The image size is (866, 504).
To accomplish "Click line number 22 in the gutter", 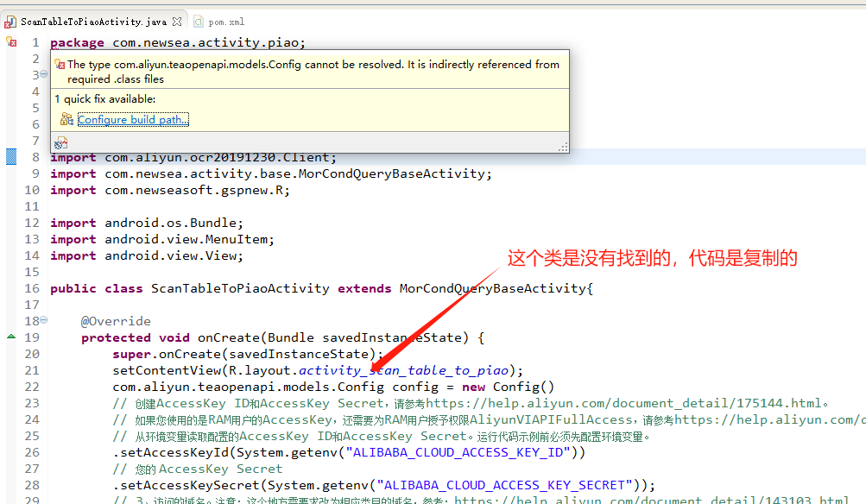I will (x=32, y=387).
